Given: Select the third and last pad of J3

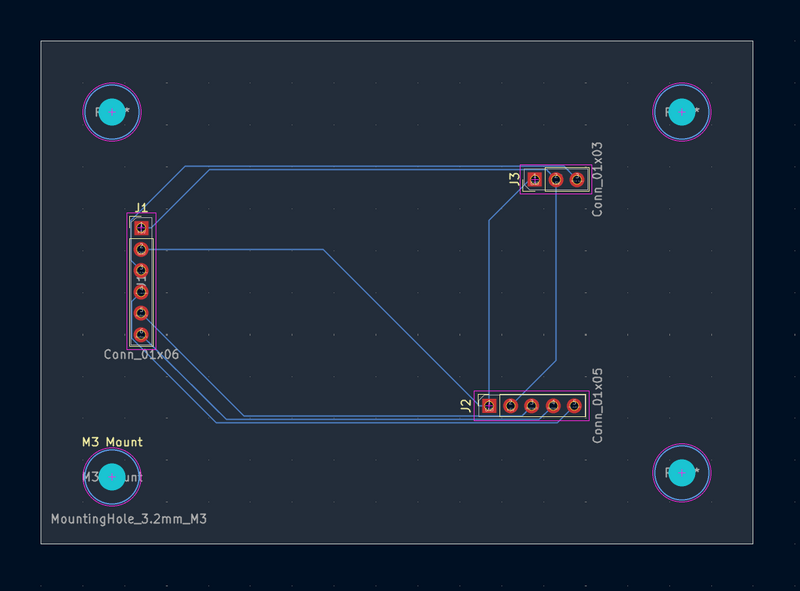Looking at the screenshot, I should 577,180.
